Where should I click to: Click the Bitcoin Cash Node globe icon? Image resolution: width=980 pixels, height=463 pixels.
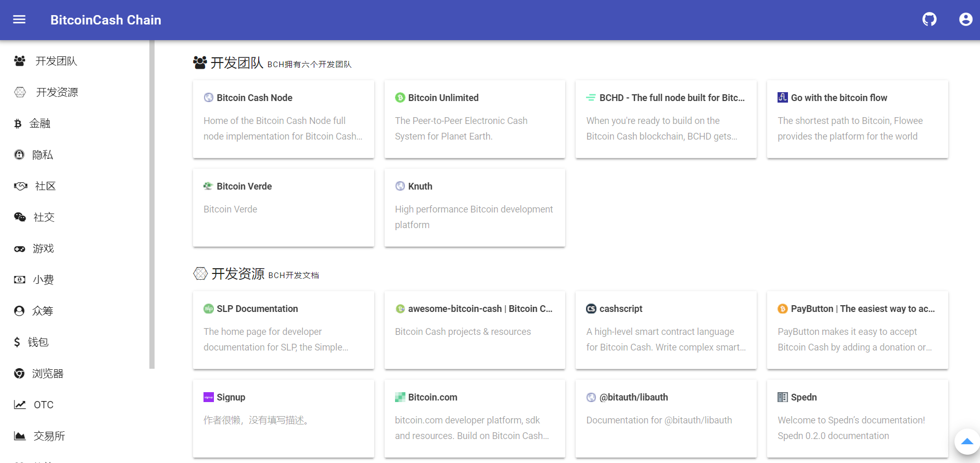209,97
